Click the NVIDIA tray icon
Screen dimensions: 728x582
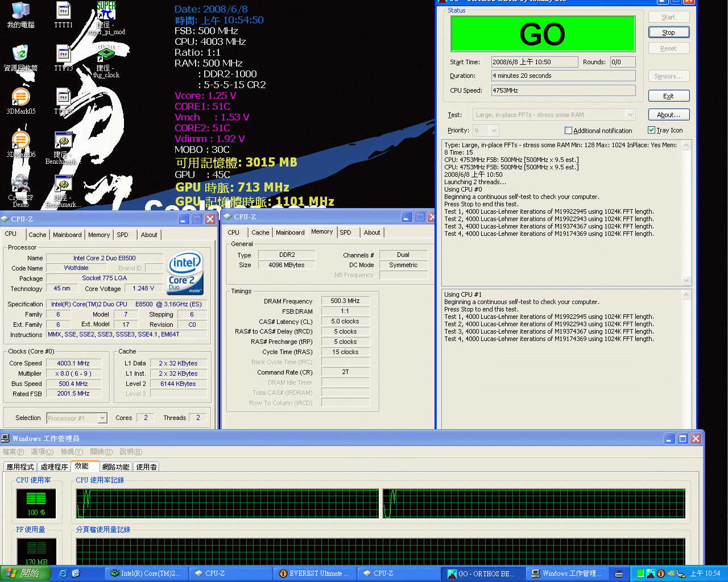pos(671,573)
